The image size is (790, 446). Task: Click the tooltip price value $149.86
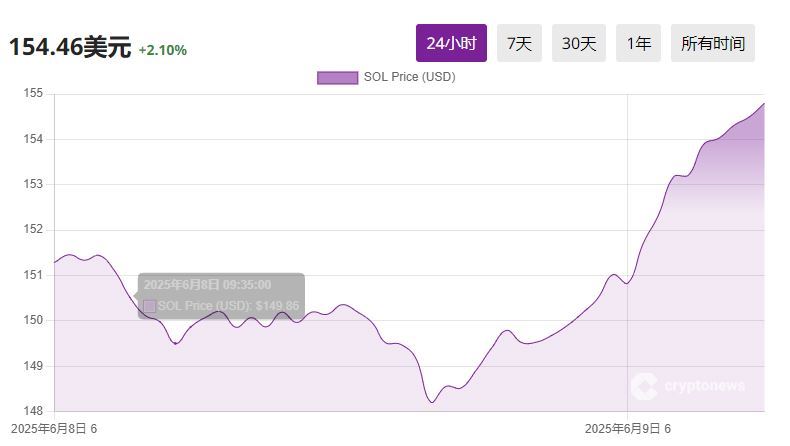(x=277, y=306)
